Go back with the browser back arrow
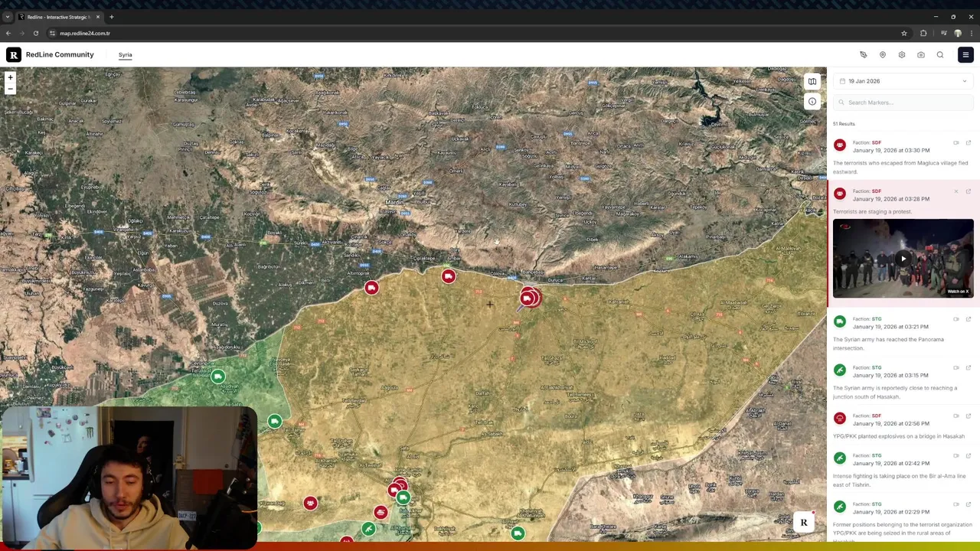The width and height of the screenshot is (980, 551). pyautogui.click(x=8, y=34)
